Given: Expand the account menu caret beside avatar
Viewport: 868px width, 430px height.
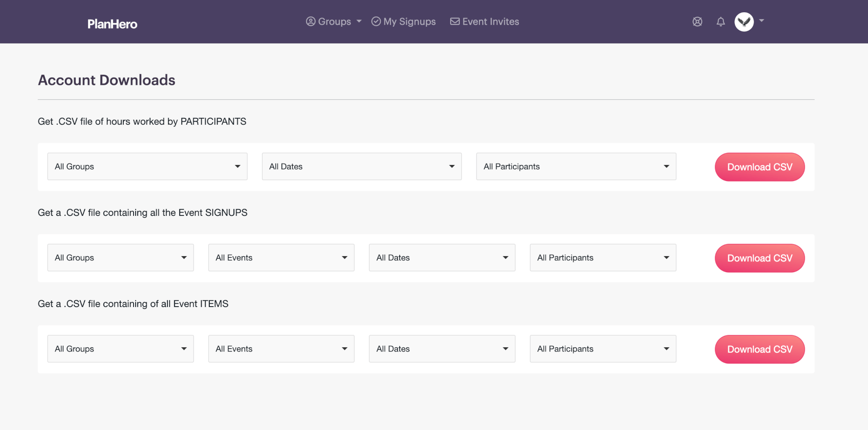Looking at the screenshot, I should [x=762, y=20].
